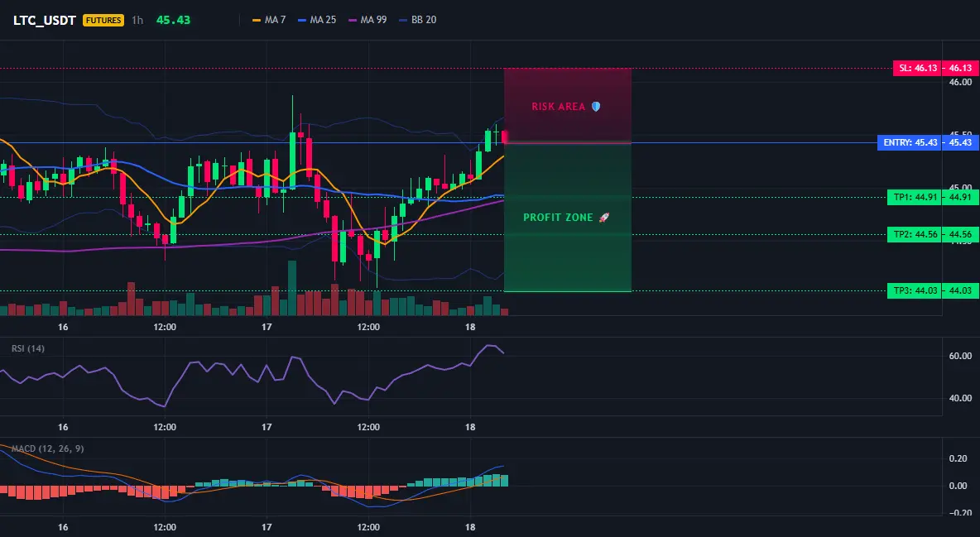980x537 pixels.
Task: Click the RISK AREA text
Action: (x=558, y=107)
